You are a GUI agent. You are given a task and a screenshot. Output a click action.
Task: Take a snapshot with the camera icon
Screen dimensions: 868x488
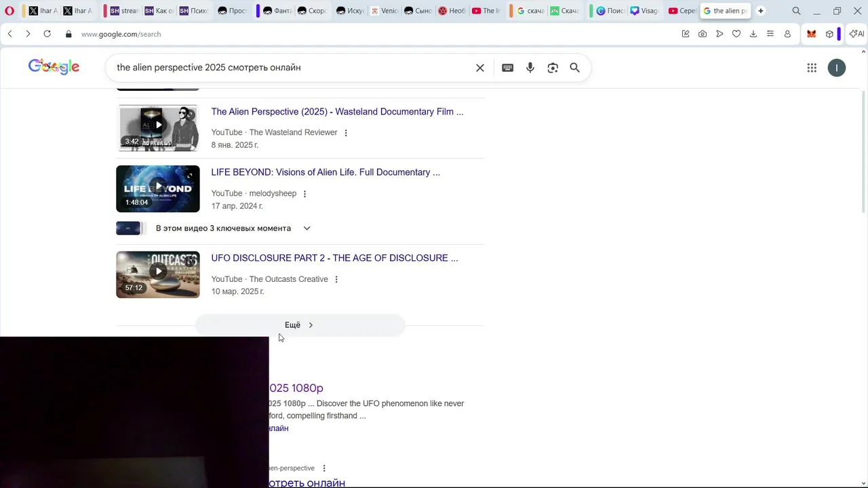[x=703, y=34]
